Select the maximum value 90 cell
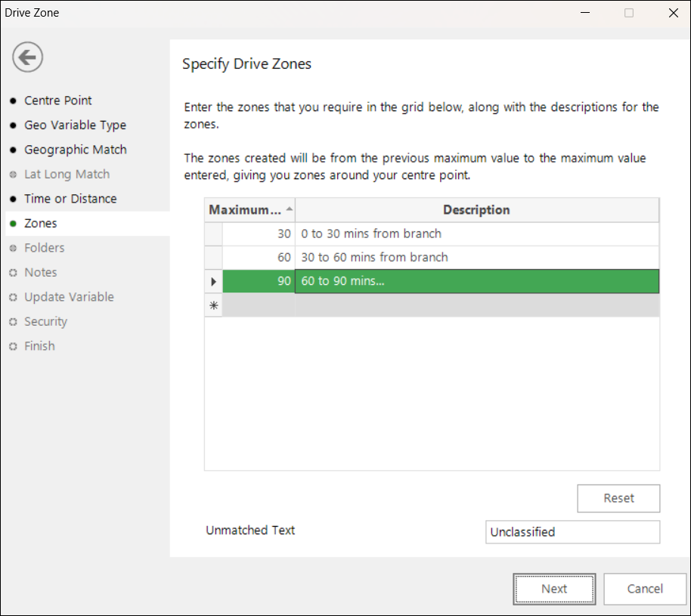Screen dimensions: 691x616 pyautogui.click(x=259, y=281)
